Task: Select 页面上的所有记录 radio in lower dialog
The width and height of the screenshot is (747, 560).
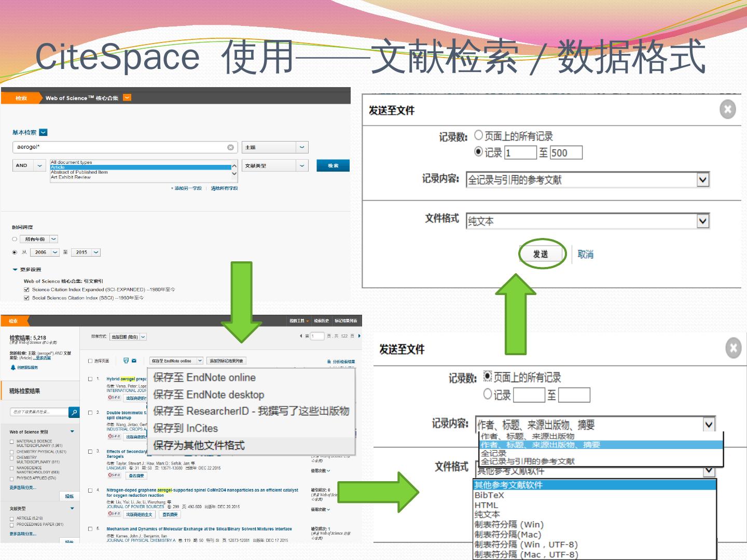Action: 488,375
